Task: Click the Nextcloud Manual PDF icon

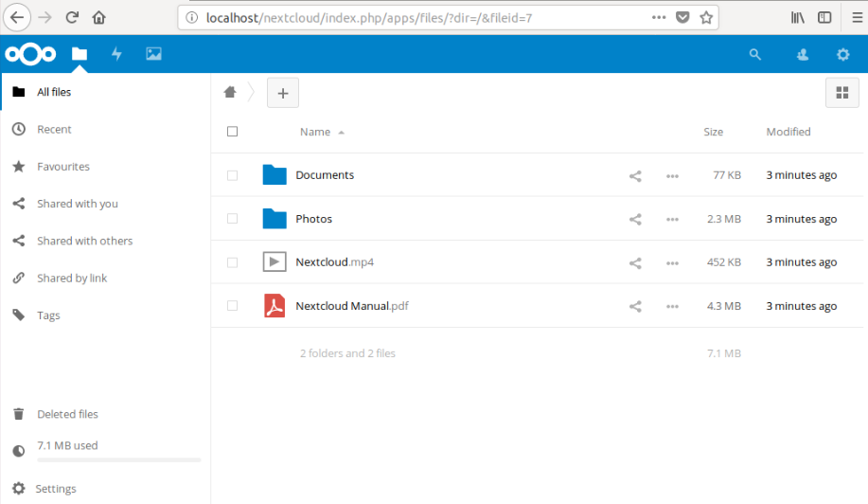Action: point(275,305)
